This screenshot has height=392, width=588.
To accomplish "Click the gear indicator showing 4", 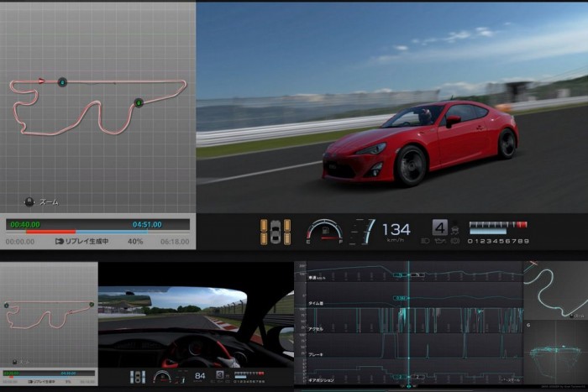I will (x=438, y=227).
